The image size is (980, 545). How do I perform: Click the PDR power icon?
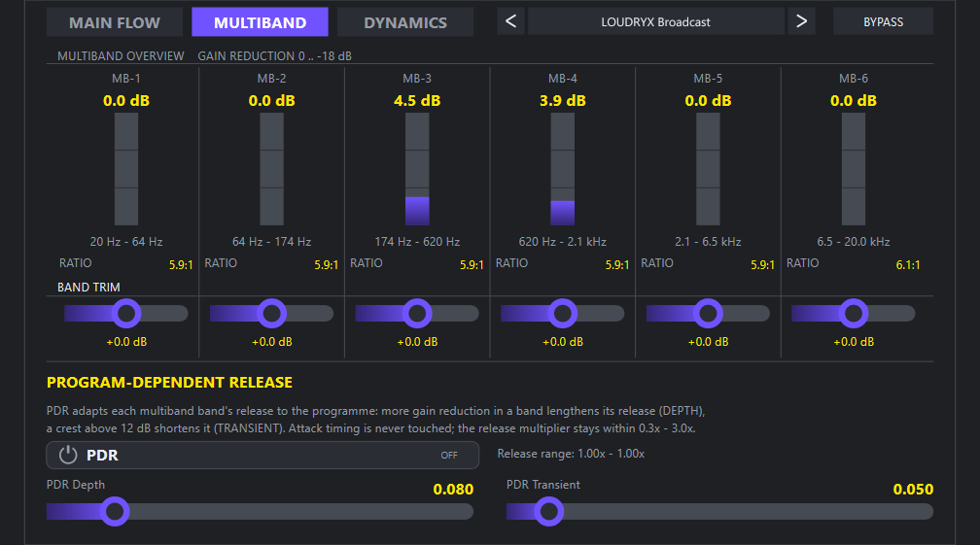click(68, 455)
